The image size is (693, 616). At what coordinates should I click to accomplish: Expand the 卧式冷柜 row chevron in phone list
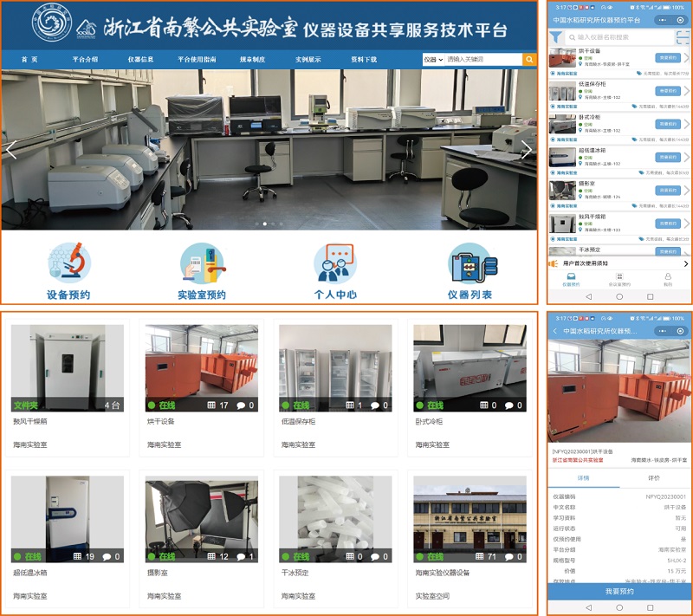coord(686,124)
